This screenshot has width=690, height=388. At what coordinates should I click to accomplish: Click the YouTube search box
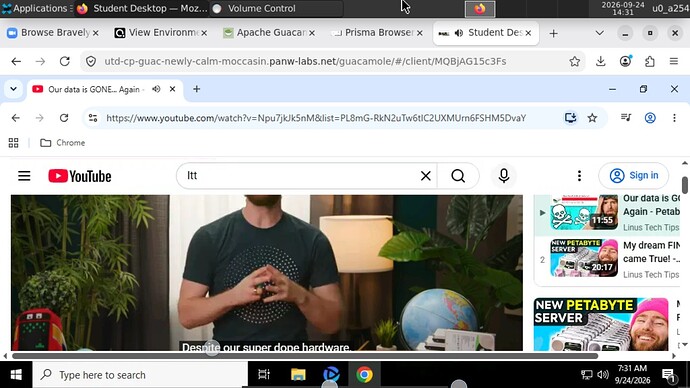pyautogui.click(x=299, y=176)
